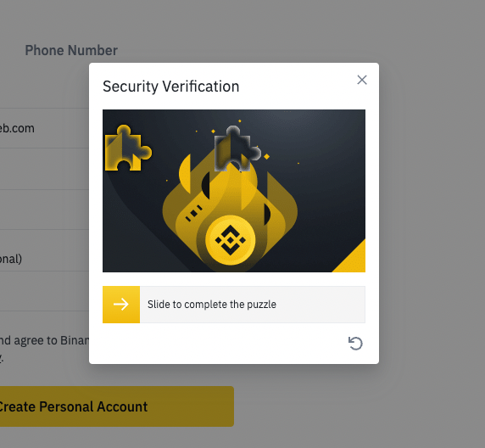485x448 pixels.
Task: Focus the empty field row directly below the email
Action: coord(44,169)
